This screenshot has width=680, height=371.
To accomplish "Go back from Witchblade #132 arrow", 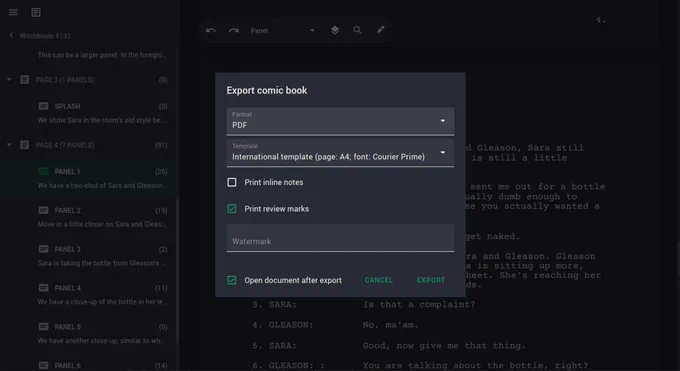I will (11, 35).
